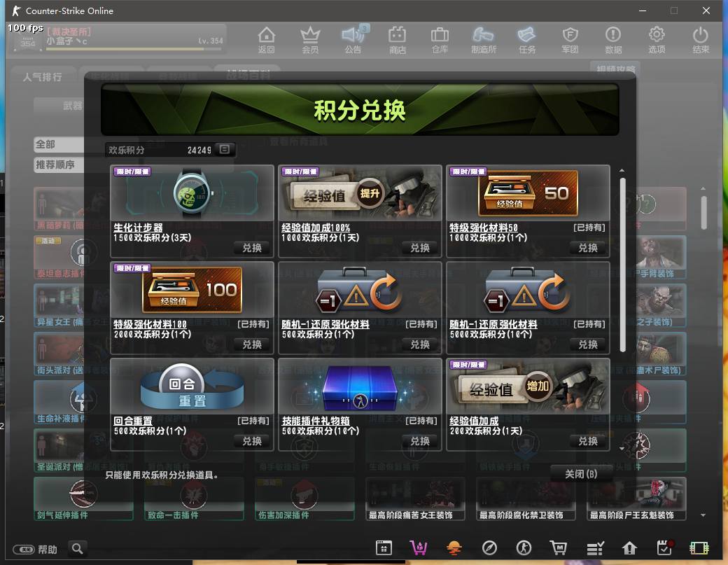
Task: Click the M shopping cart icon
Action: pyautogui.click(x=559, y=548)
